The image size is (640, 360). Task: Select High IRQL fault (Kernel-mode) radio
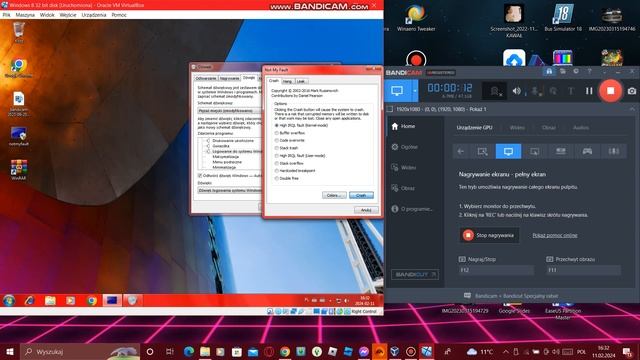click(x=277, y=125)
